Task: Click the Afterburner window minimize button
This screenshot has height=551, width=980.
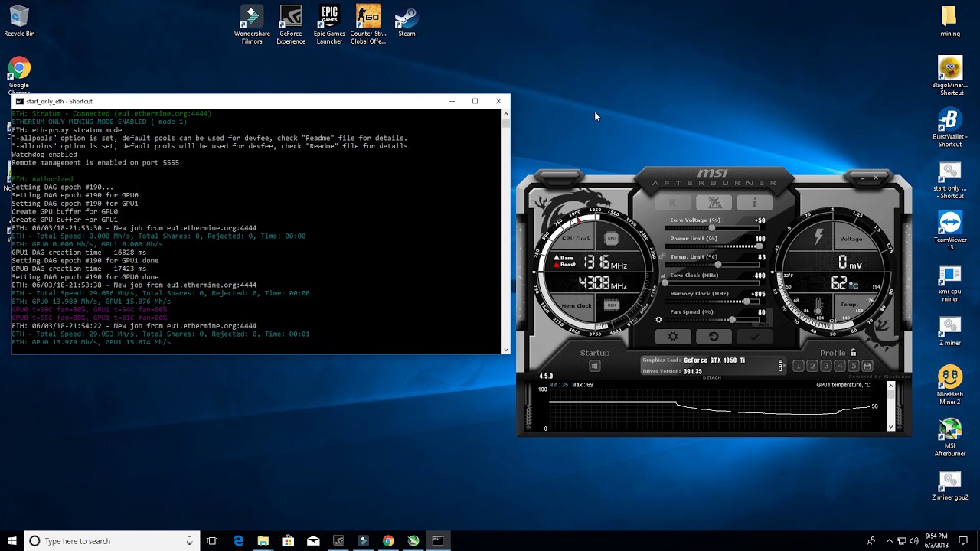Action: [863, 178]
